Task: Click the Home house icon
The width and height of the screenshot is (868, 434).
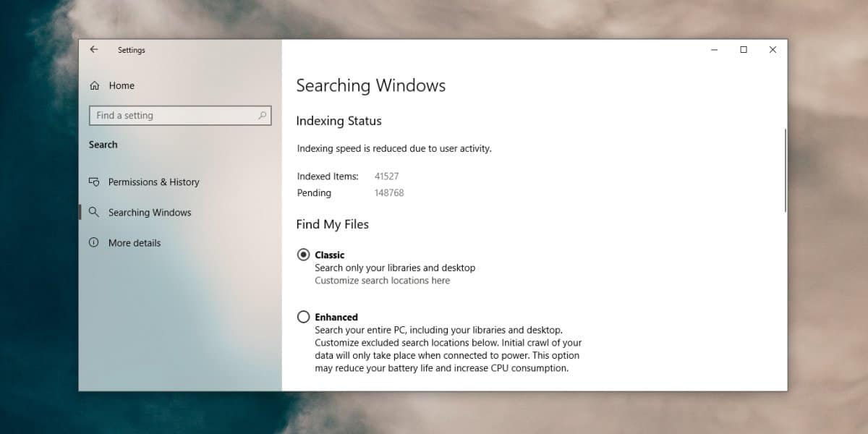Action: click(95, 85)
